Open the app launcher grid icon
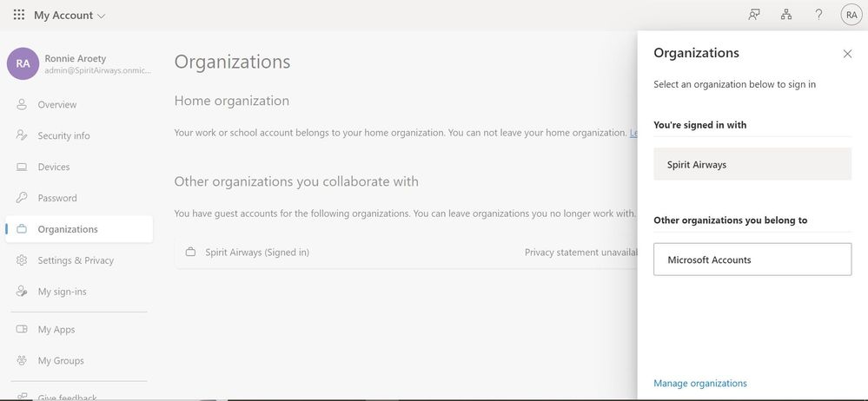 coord(19,15)
